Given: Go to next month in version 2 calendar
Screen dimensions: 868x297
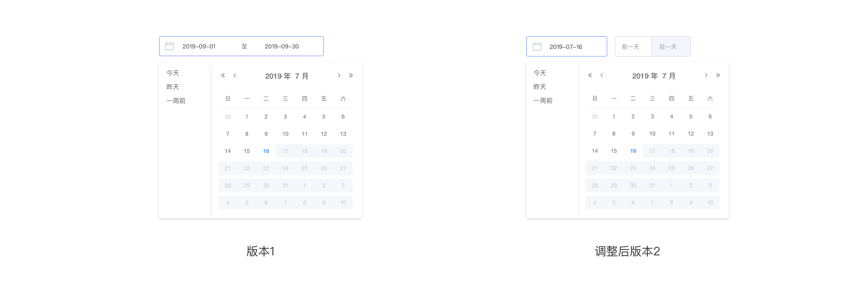Looking at the screenshot, I should (x=706, y=76).
